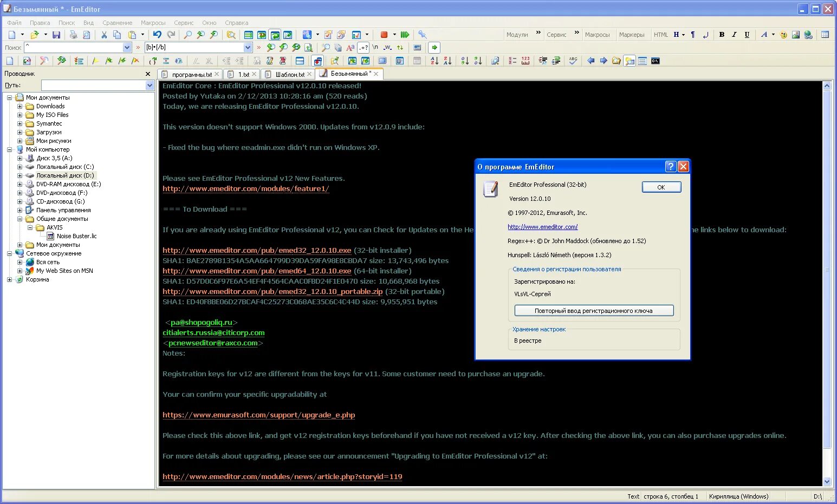This screenshot has width=837, height=504.
Task: Collapse the Мой компьютер tree node
Action: coord(10,149)
